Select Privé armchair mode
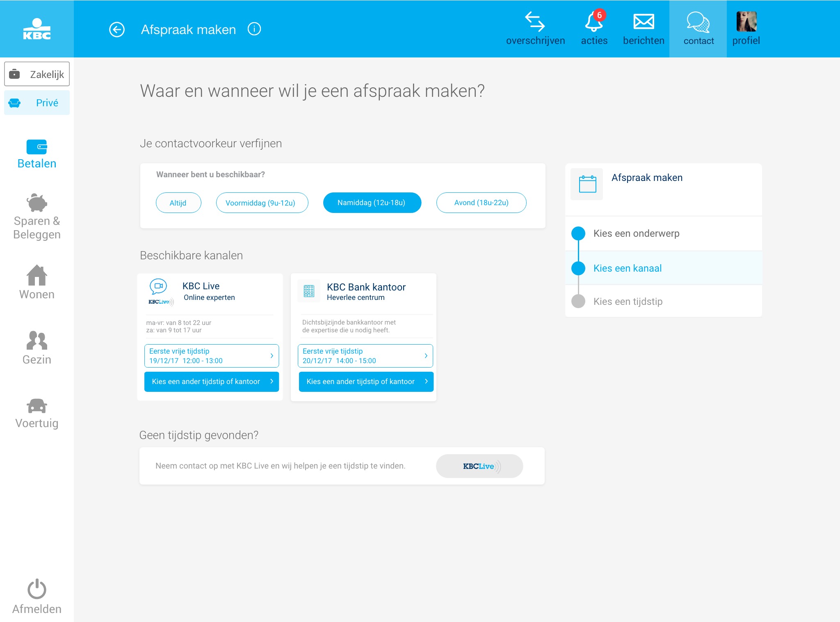Image resolution: width=840 pixels, height=622 pixels. pyautogui.click(x=37, y=103)
